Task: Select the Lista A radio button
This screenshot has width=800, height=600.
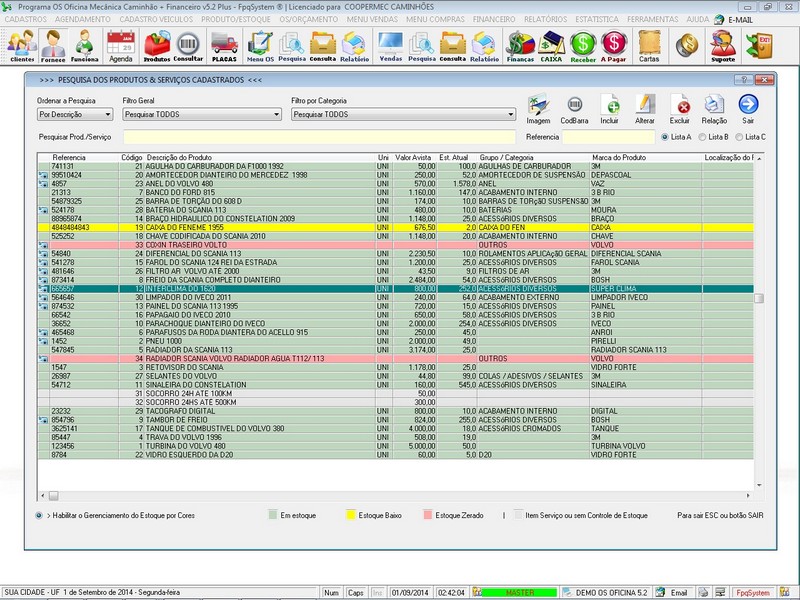Action: (666, 136)
